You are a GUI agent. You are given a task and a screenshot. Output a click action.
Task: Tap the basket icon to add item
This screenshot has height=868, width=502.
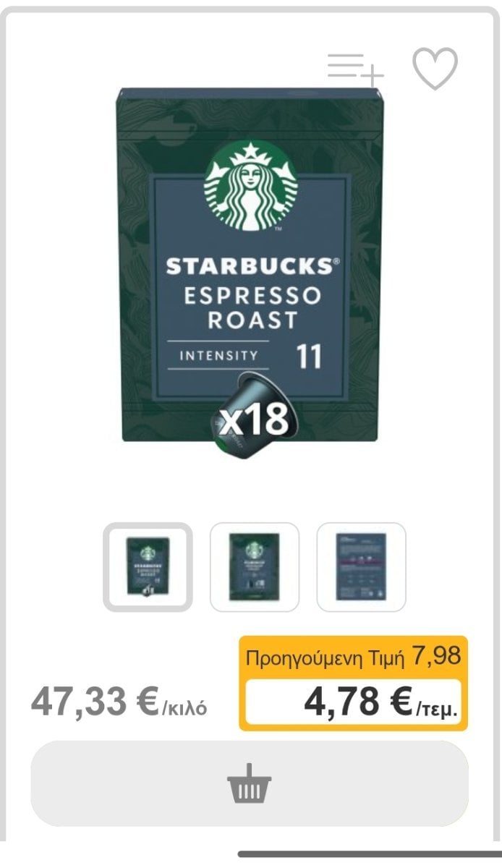250,783
